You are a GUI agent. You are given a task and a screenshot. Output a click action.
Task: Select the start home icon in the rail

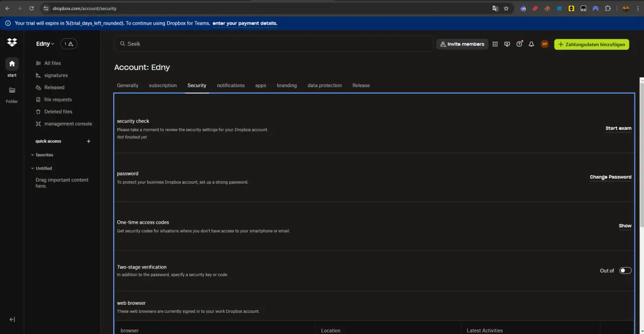click(x=12, y=64)
